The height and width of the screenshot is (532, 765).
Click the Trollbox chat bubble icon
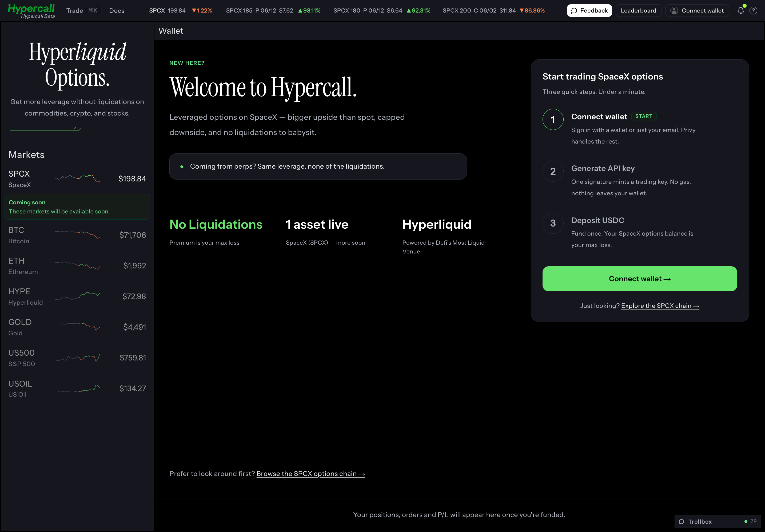coord(682,522)
